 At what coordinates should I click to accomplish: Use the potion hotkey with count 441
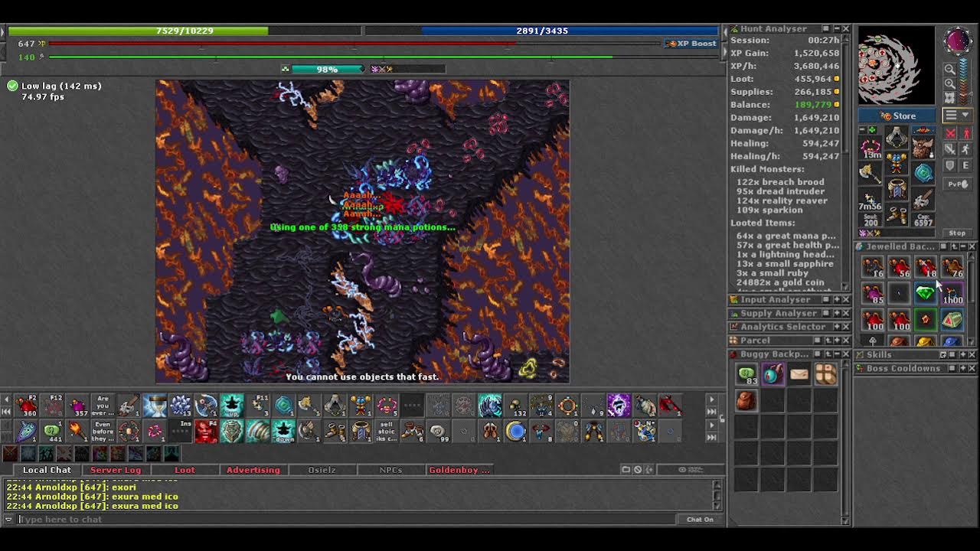point(51,432)
